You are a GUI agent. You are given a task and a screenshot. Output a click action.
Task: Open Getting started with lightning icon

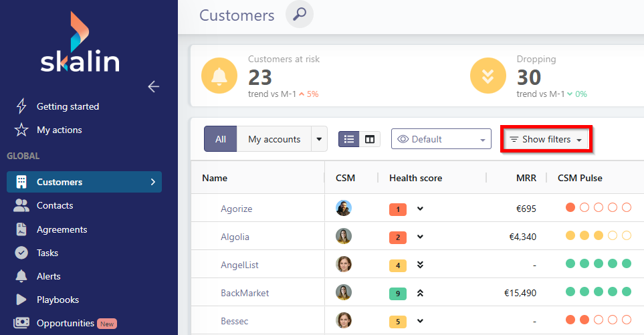point(67,106)
